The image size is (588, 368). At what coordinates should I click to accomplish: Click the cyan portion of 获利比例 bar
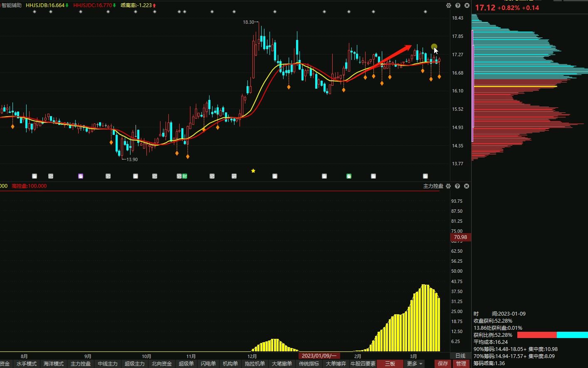(x=572, y=335)
